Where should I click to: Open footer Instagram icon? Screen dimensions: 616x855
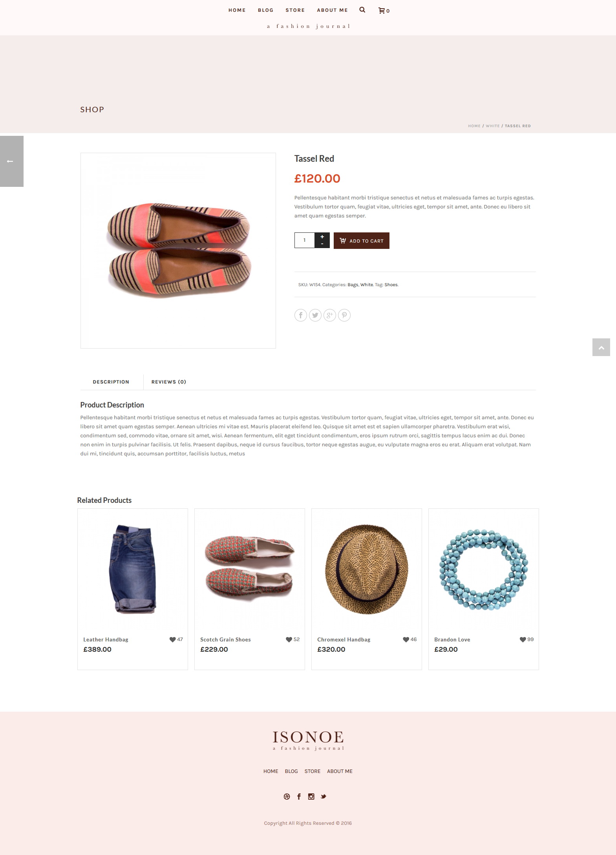(x=311, y=797)
